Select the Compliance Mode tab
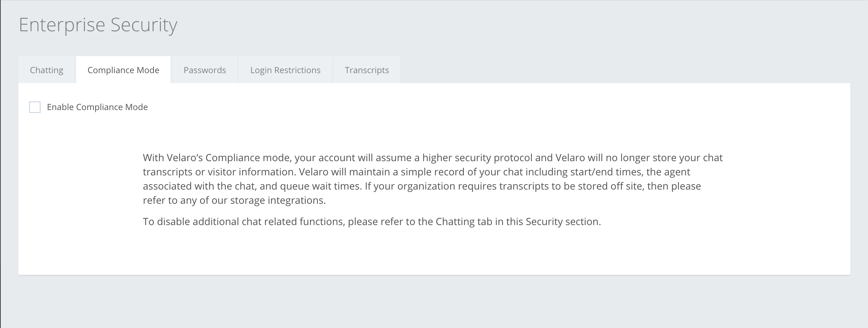Screen dimensions: 868x328 click(123, 70)
